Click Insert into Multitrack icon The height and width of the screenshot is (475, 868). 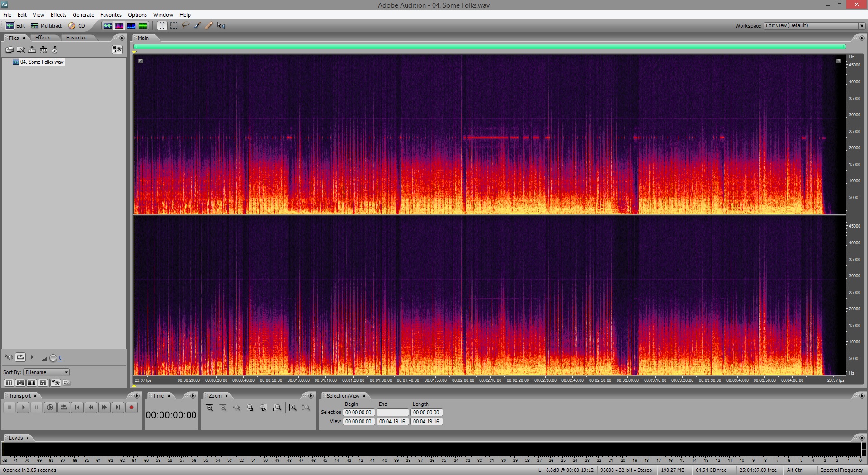coord(43,50)
